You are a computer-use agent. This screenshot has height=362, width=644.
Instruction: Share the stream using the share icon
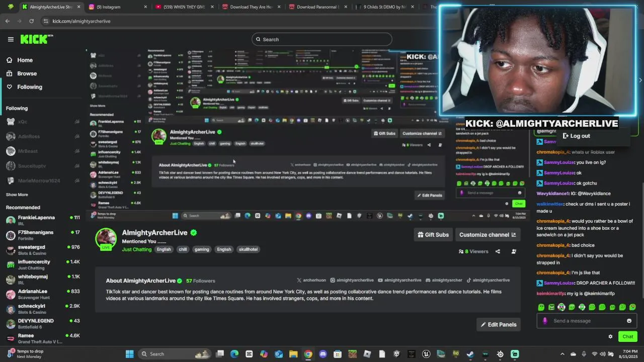498,251
